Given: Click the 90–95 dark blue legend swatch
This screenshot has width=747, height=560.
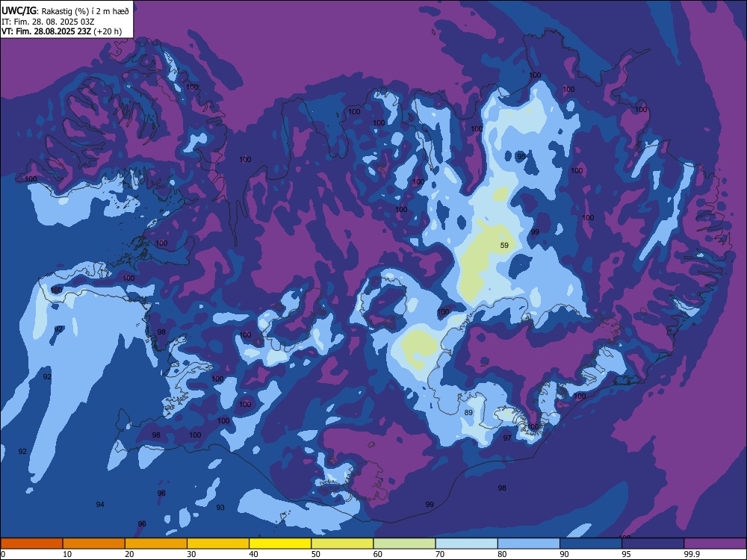Looking at the screenshot, I should (x=591, y=544).
